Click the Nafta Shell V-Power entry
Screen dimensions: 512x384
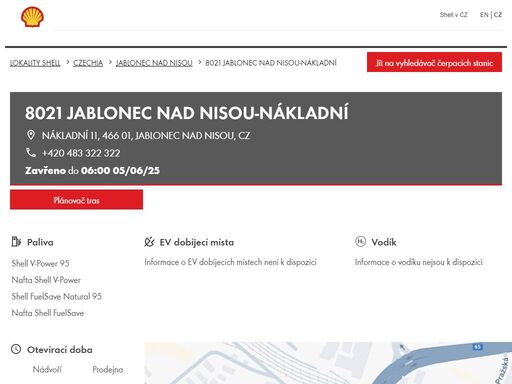point(46,280)
